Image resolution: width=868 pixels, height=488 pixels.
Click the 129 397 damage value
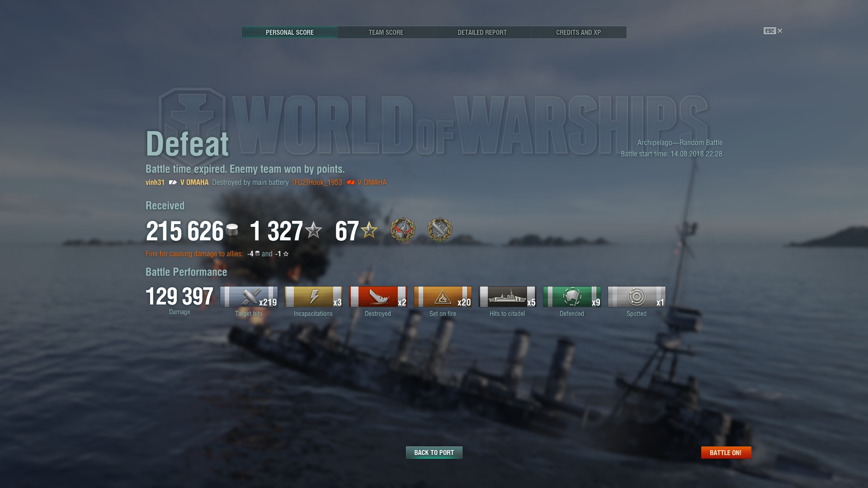pyautogui.click(x=179, y=296)
